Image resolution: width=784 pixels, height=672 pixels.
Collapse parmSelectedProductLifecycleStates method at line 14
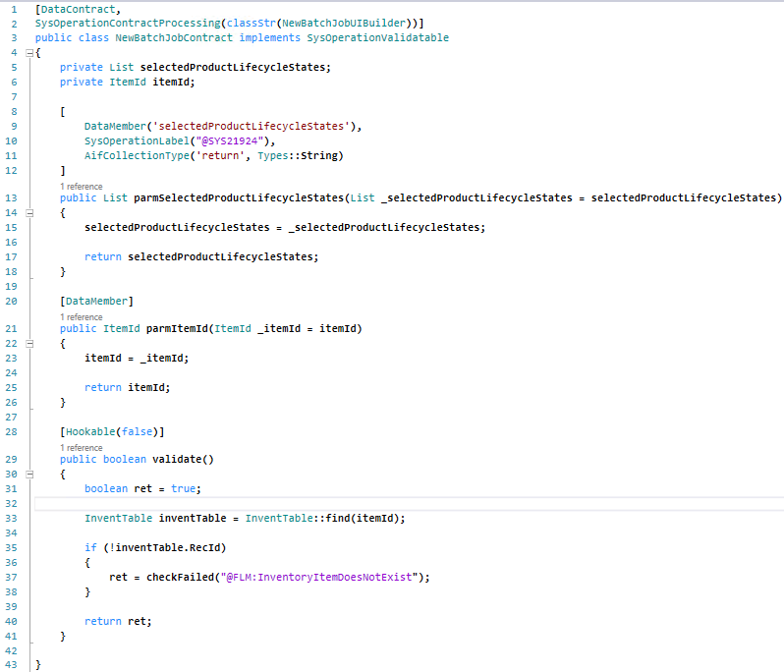pos(29,213)
